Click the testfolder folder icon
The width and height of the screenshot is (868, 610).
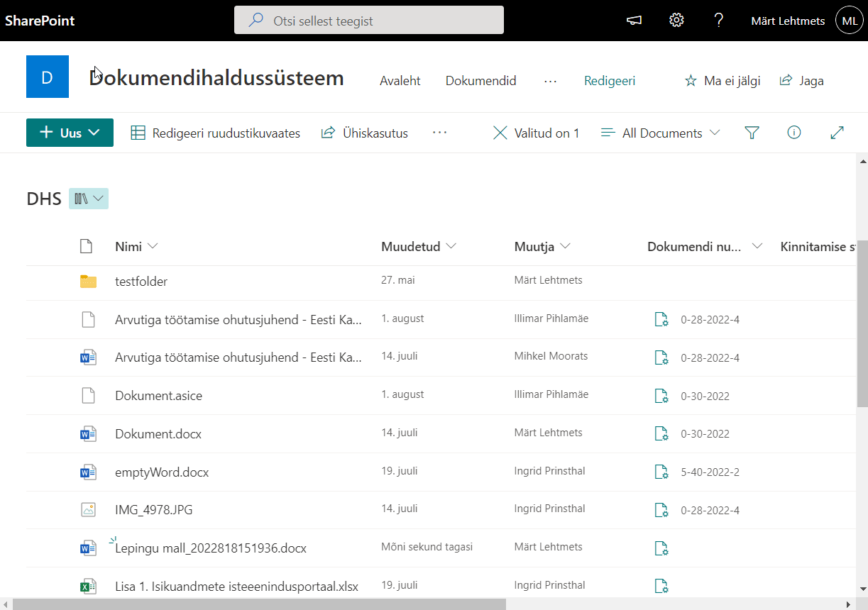click(88, 282)
